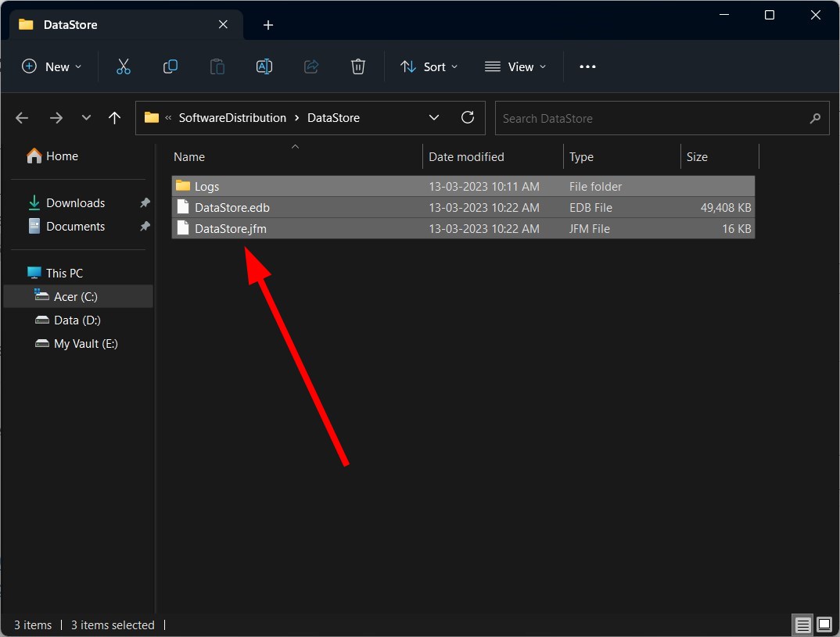Sort by the Date modified column header
840x637 pixels.
point(466,157)
